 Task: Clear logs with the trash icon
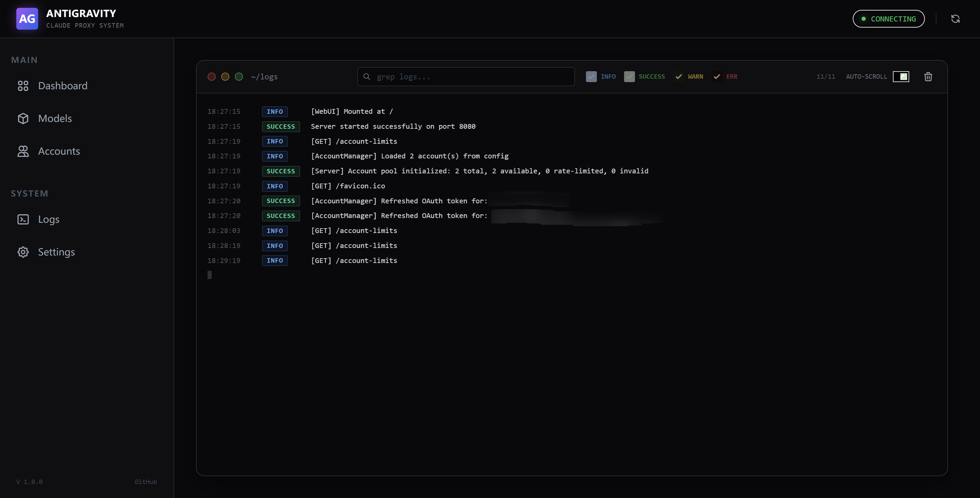point(928,77)
